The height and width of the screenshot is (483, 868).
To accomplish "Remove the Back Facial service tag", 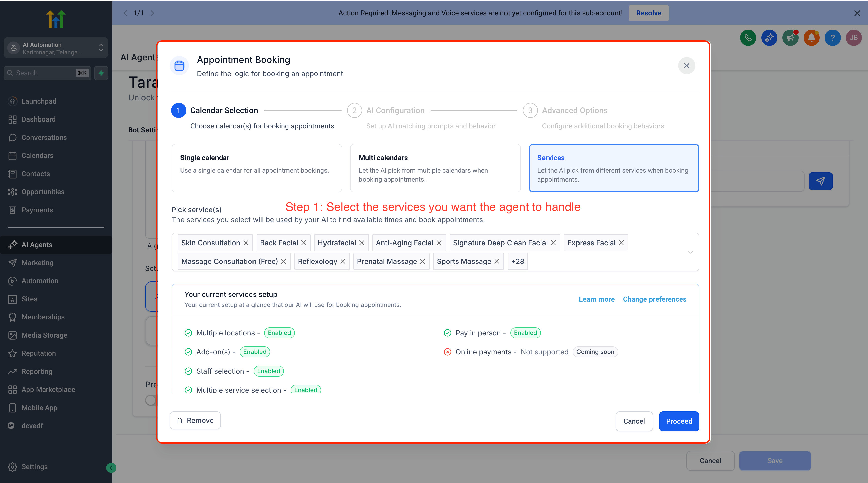I will pyautogui.click(x=304, y=243).
